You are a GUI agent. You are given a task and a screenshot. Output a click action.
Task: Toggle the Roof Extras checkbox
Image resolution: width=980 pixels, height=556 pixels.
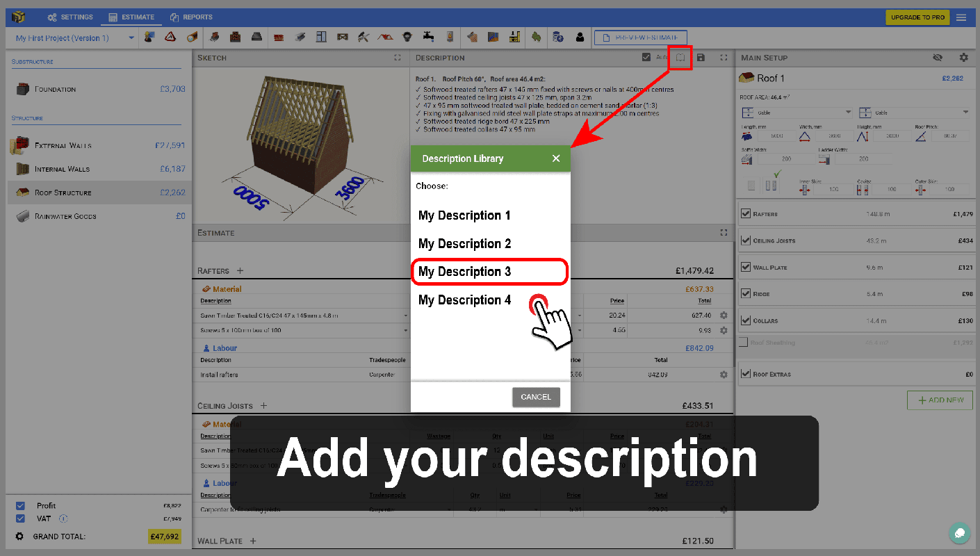coord(746,374)
